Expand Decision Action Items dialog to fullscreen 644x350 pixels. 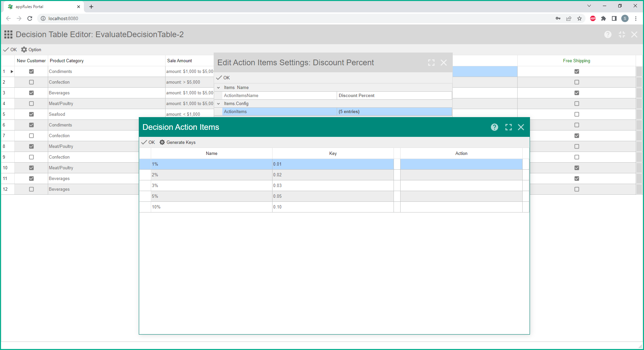(508, 127)
